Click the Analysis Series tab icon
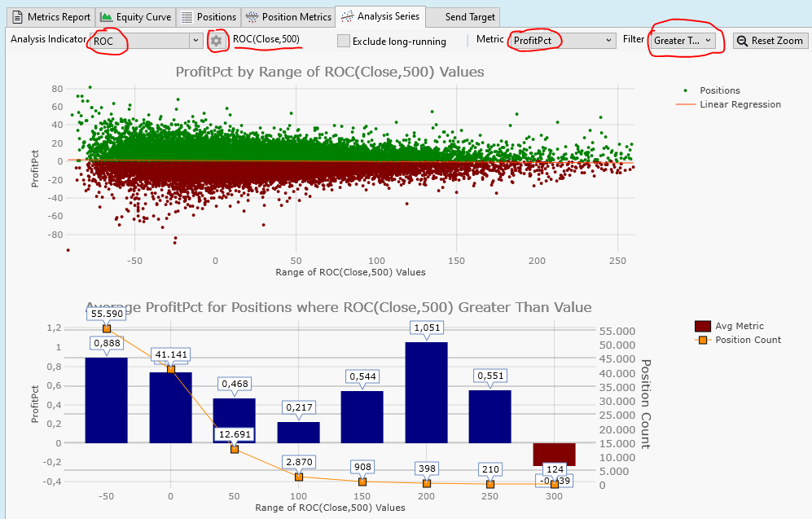This screenshot has height=519, width=812. pyautogui.click(x=348, y=16)
